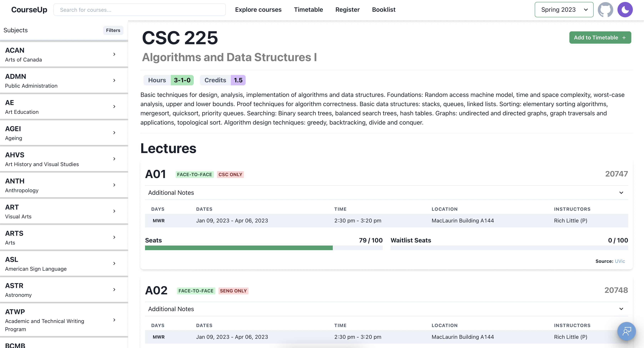Click the feedback icon at bottom right
644x348 pixels.
click(x=626, y=331)
